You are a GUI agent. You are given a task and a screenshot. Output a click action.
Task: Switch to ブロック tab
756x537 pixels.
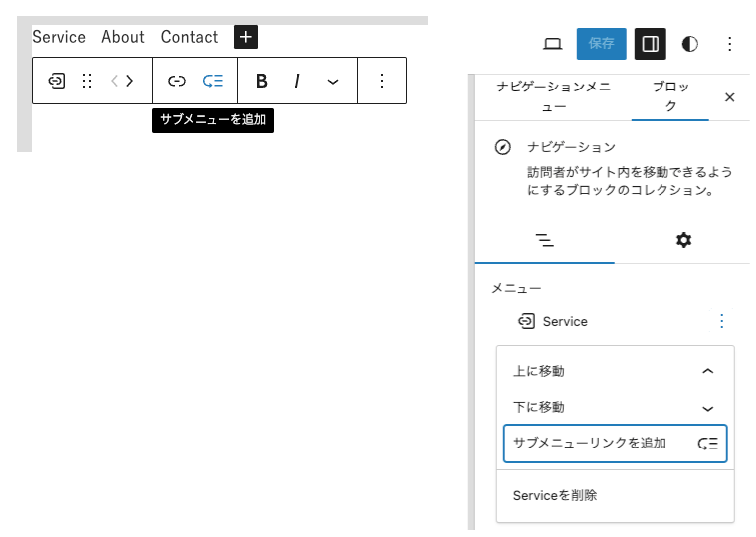pos(670,96)
